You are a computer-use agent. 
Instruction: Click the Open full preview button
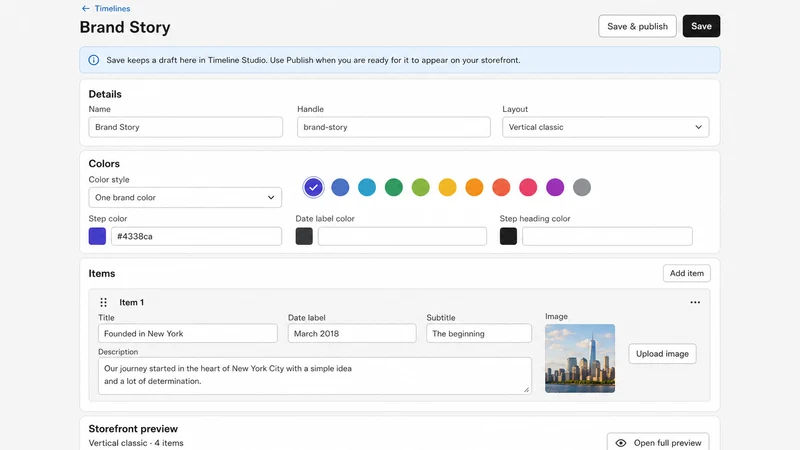[x=658, y=442]
